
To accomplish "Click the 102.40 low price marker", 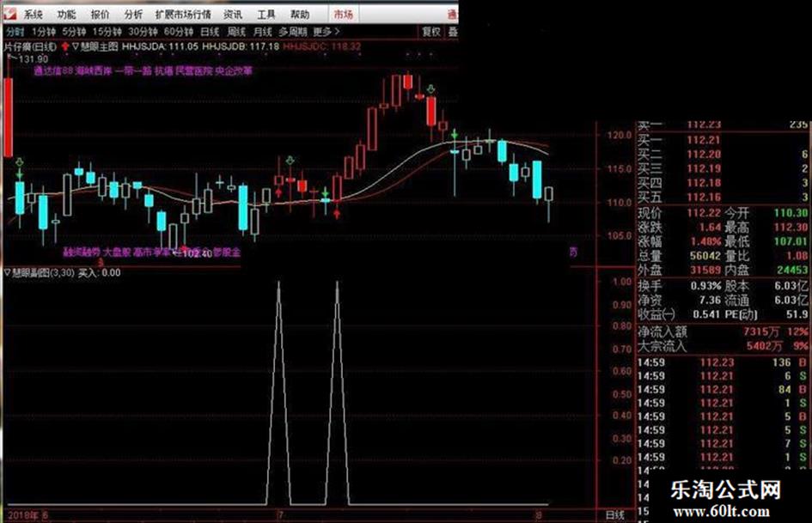I will (x=198, y=253).
